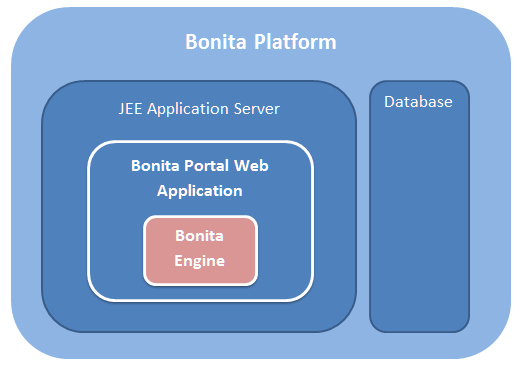
Task: Select the Bonita Portal Web text line
Action: tap(200, 166)
